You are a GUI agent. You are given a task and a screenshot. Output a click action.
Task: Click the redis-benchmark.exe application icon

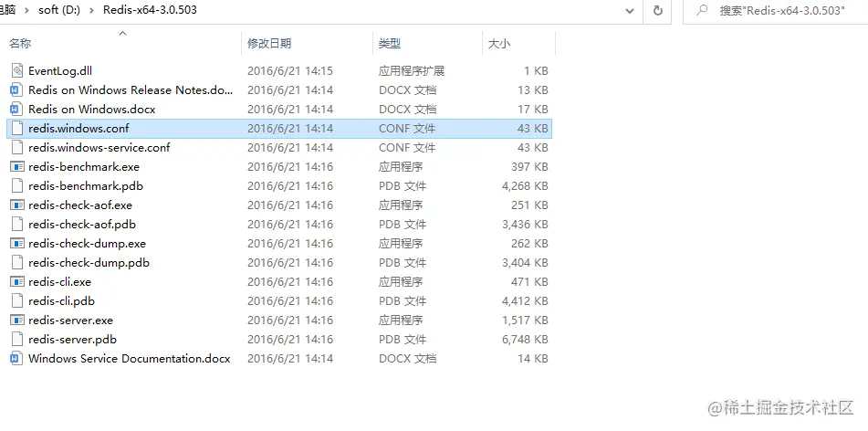pyautogui.click(x=17, y=167)
